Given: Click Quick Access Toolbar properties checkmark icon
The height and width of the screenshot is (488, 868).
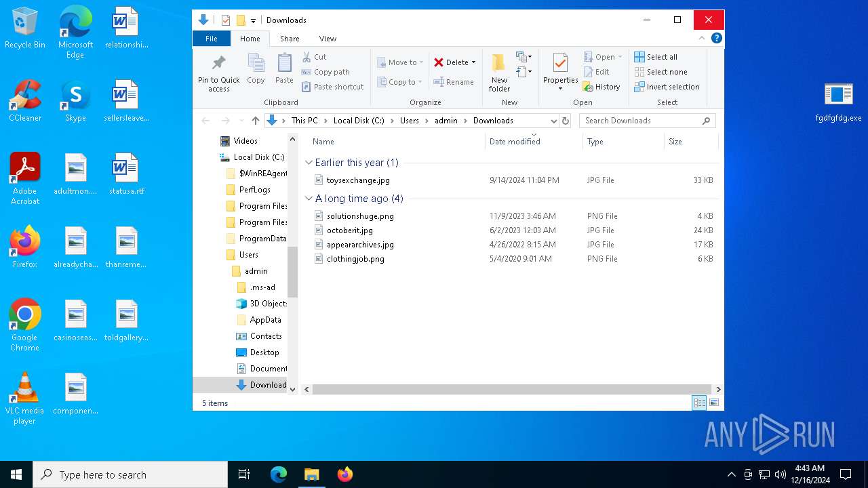Looking at the screenshot, I should point(226,20).
